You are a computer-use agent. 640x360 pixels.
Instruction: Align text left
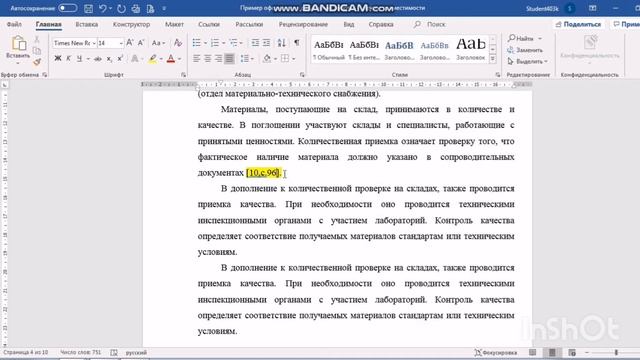click(x=196, y=59)
